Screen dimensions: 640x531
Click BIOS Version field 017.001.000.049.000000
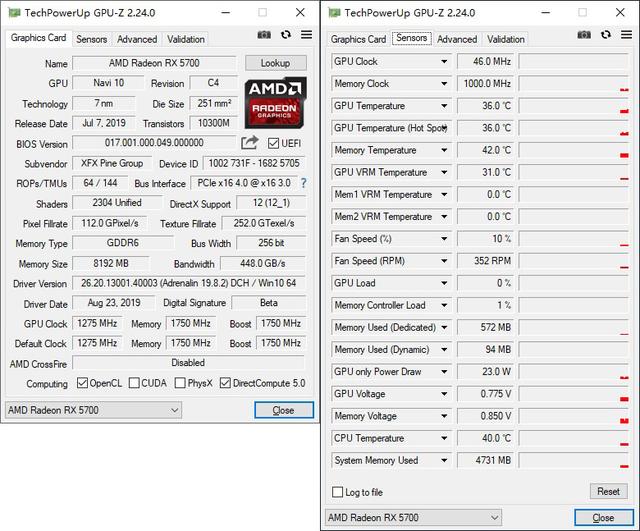click(154, 143)
